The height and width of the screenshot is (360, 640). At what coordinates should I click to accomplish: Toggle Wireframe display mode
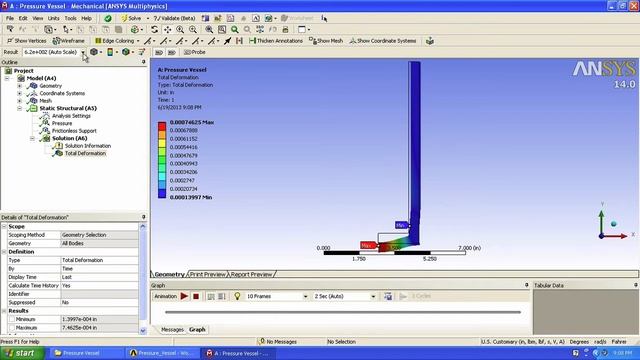coord(69,41)
